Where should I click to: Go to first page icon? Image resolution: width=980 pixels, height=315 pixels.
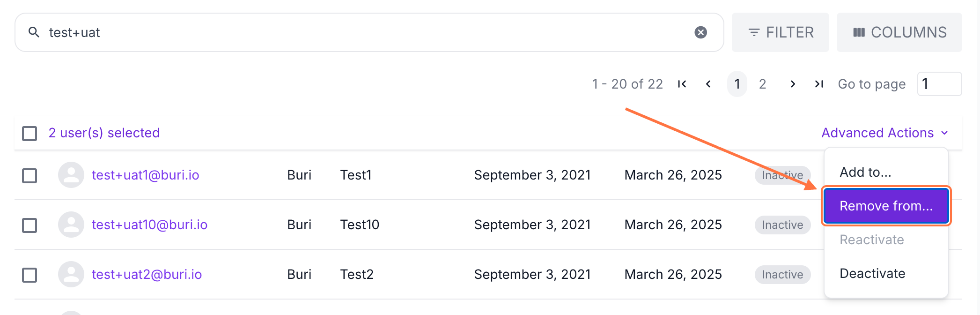(682, 84)
